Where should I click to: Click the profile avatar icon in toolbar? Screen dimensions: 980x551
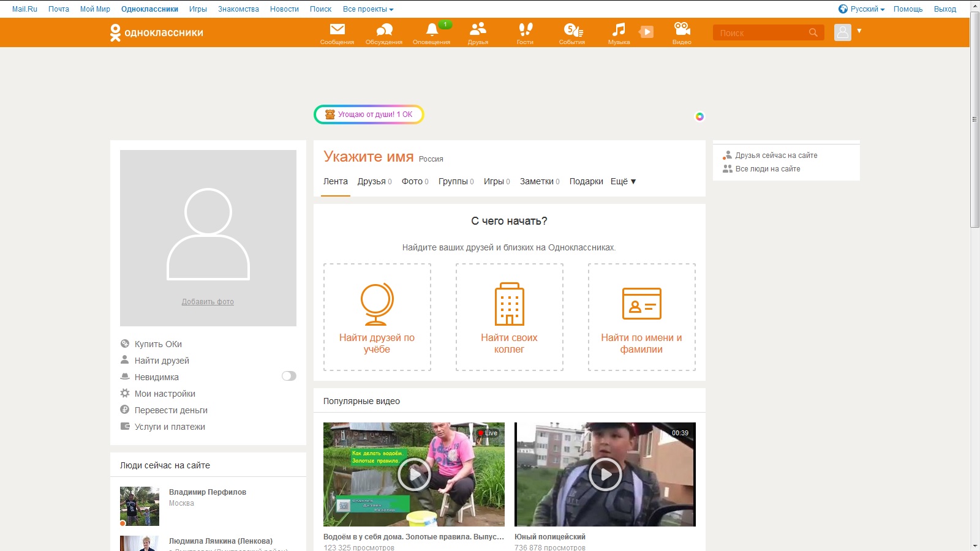[843, 32]
